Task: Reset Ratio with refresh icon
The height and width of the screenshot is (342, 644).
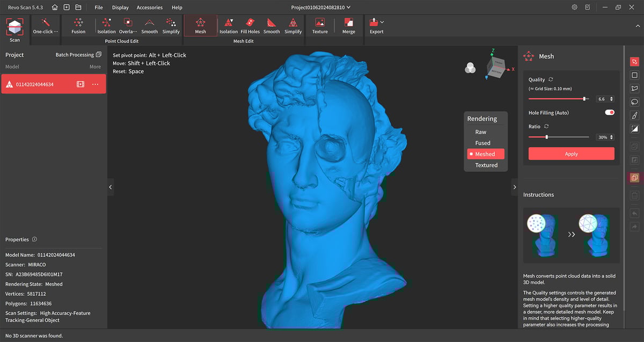Action: point(546,126)
